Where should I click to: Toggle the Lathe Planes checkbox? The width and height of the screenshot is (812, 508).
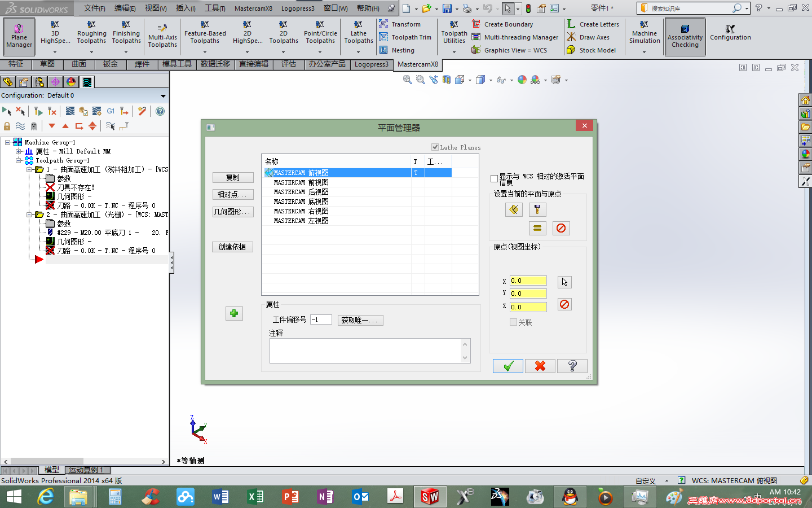[435, 147]
